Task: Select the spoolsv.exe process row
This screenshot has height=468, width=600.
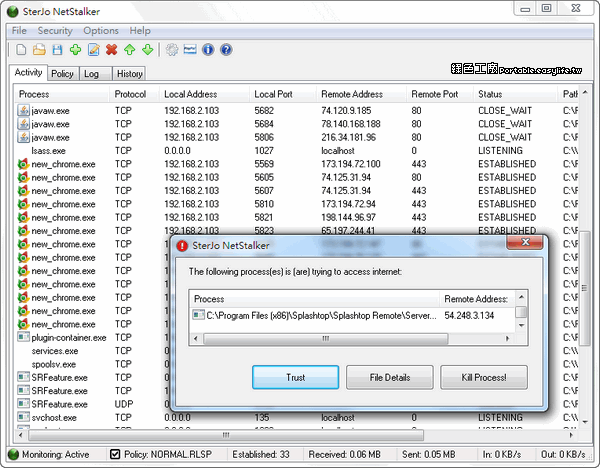Action: [92, 364]
